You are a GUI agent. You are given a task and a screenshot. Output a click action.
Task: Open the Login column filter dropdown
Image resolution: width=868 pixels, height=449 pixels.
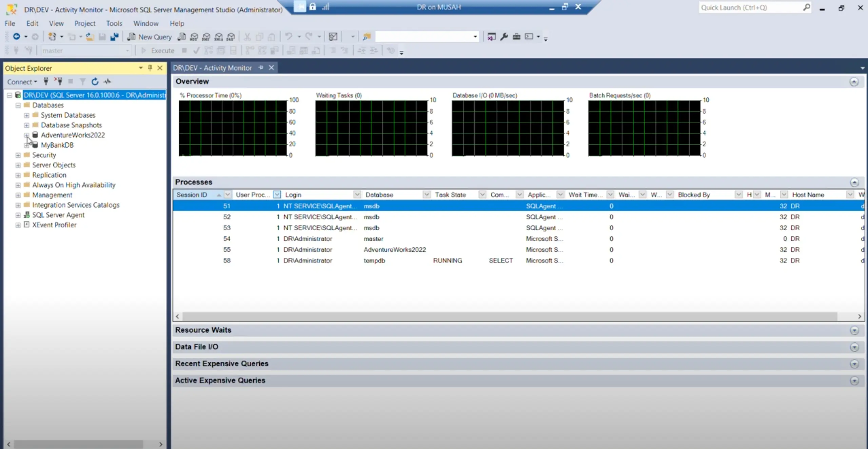tap(357, 194)
